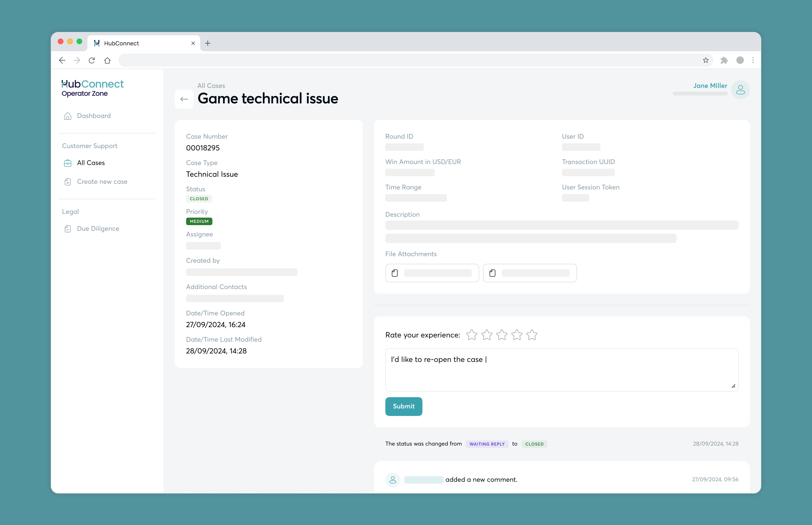Image resolution: width=812 pixels, height=525 pixels.
Task: Click the Technical Issue case type value
Action: coord(212,174)
